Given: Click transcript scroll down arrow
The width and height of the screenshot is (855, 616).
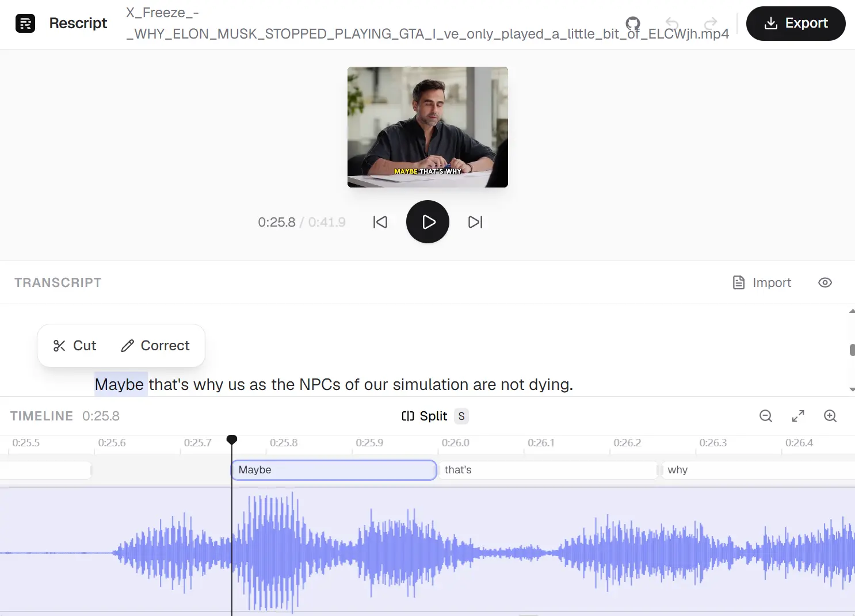Looking at the screenshot, I should click(x=852, y=389).
